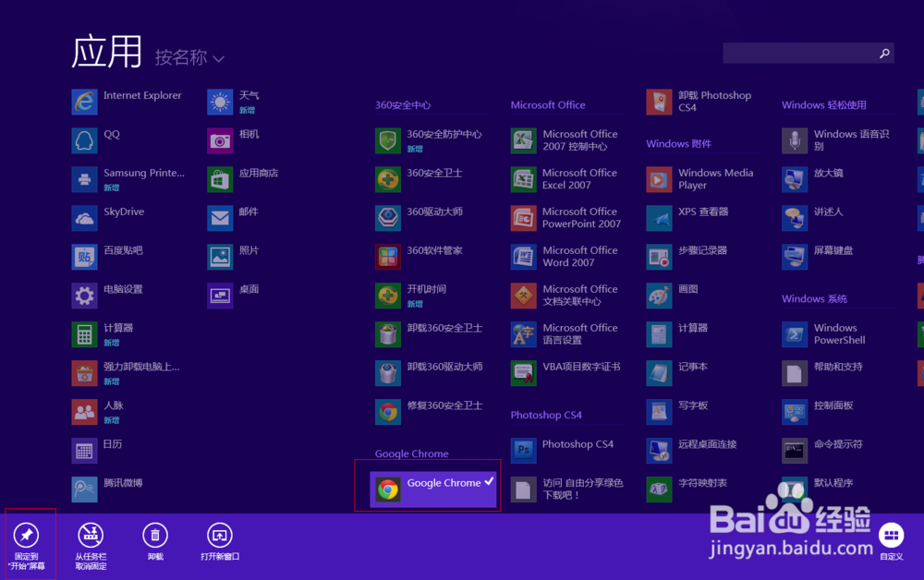
Task: Launch the Photoshop CS4 icon
Action: click(x=523, y=451)
